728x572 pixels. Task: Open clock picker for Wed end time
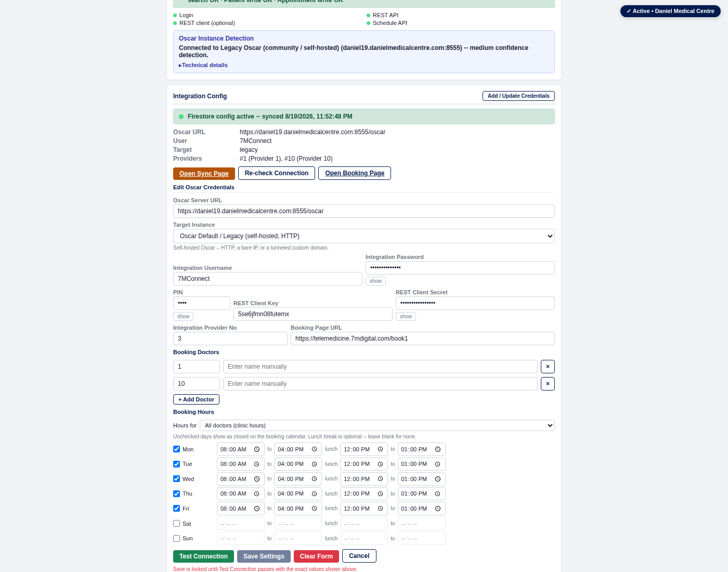pos(314,479)
